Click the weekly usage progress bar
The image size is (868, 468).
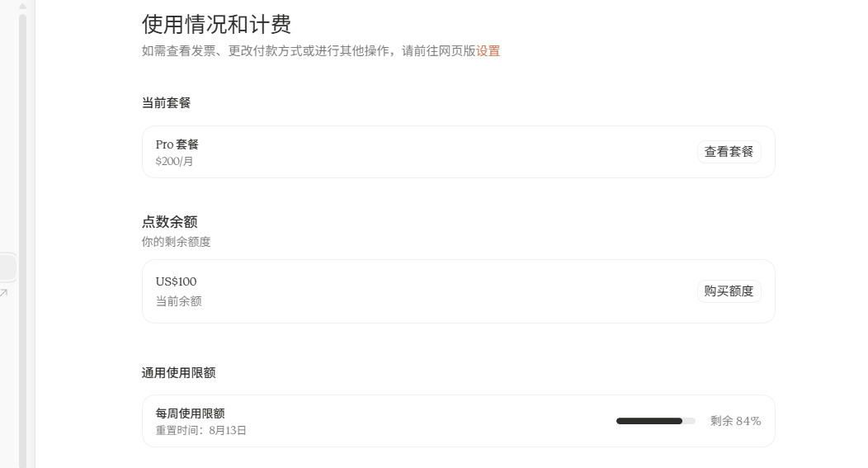(655, 421)
